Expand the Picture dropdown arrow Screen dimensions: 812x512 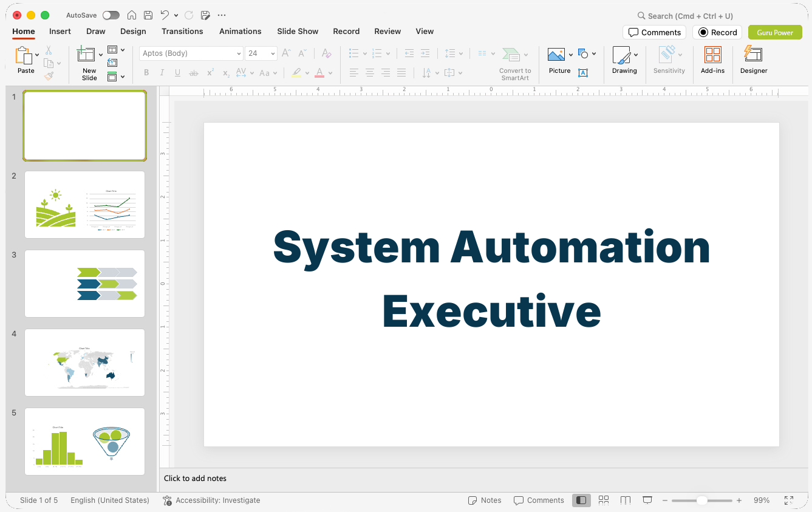(x=571, y=55)
